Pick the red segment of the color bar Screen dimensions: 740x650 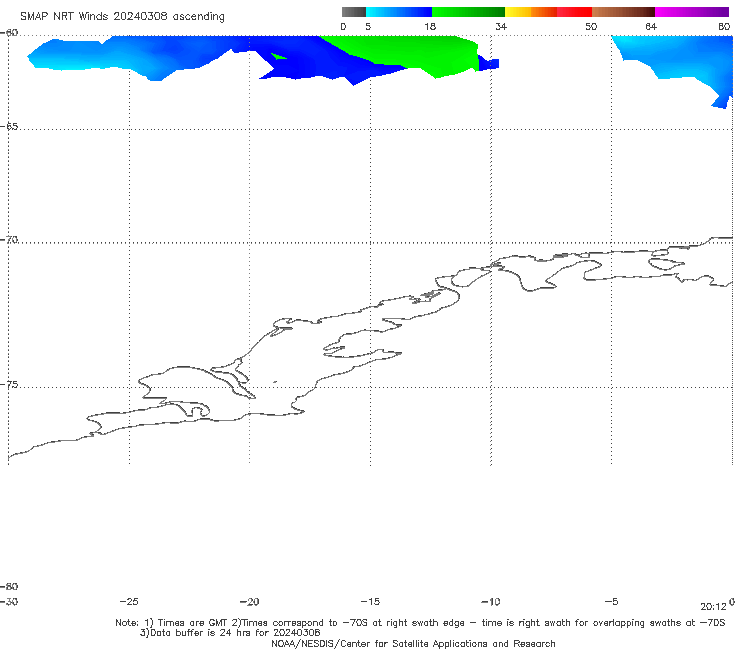coord(574,12)
